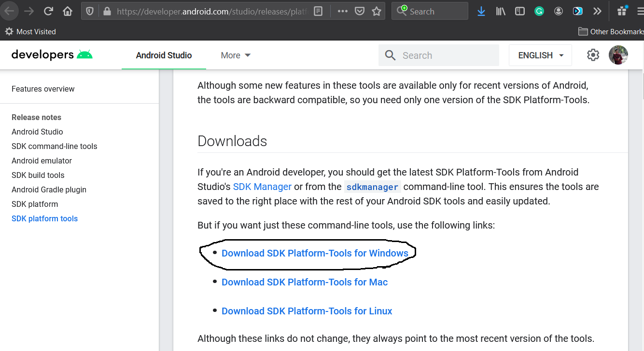Screen dimensions: 644x351
Task: Open the tracking protection shield icon
Action: (x=90, y=11)
